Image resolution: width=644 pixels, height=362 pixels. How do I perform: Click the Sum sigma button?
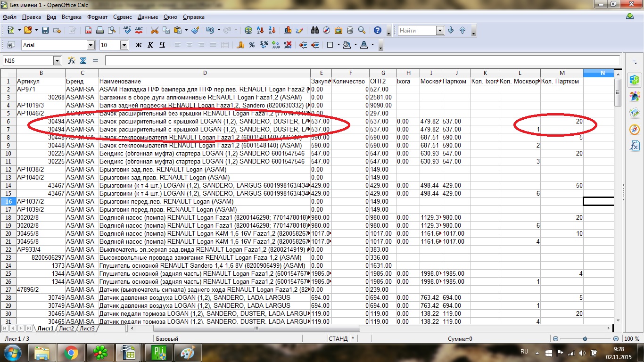83,60
